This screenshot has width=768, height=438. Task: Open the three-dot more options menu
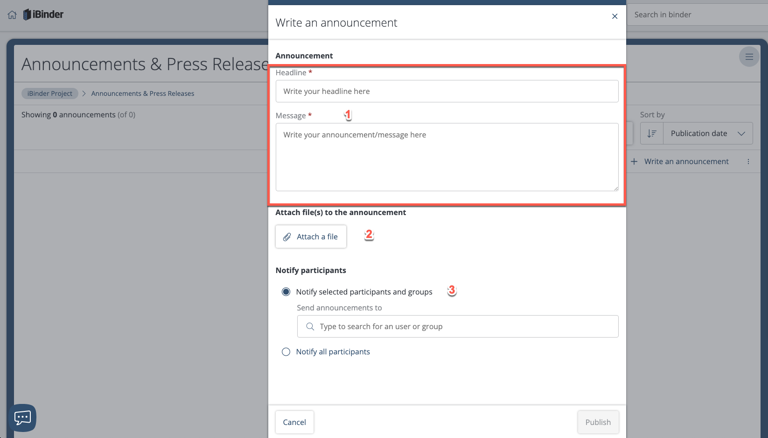pos(748,162)
